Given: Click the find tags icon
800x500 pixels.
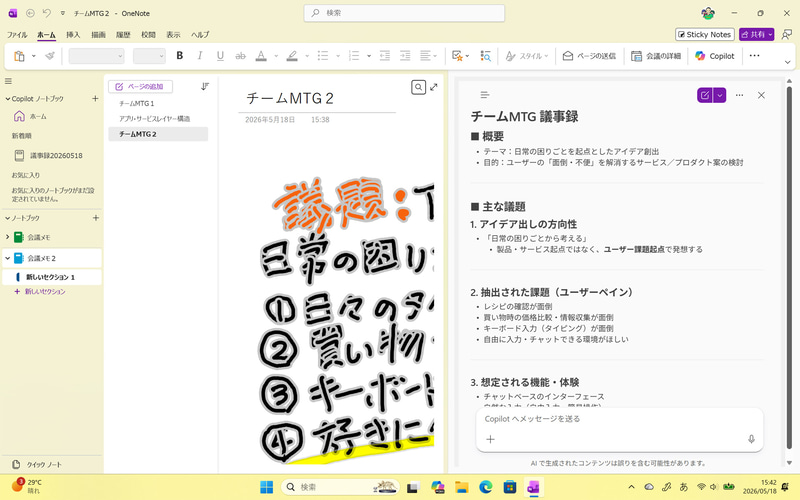Looking at the screenshot, I should (485, 56).
